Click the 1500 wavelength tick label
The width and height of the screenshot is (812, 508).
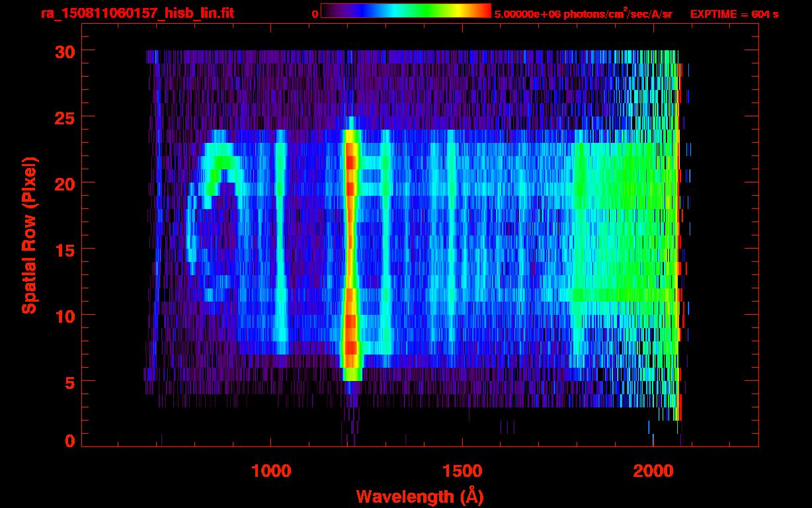point(462,471)
